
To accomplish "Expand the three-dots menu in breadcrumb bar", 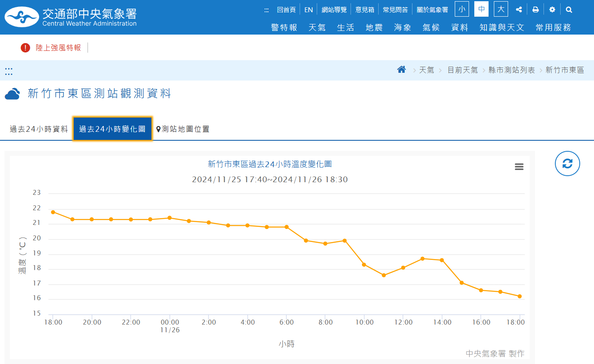I will [9, 71].
